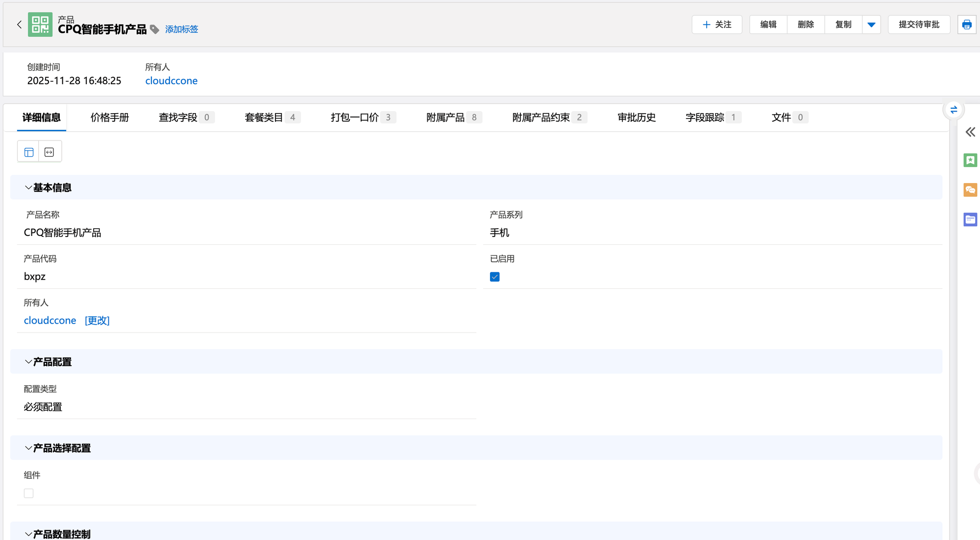The width and height of the screenshot is (980, 540).
Task: Toggle the 组件 checkbox
Action: tap(29, 493)
